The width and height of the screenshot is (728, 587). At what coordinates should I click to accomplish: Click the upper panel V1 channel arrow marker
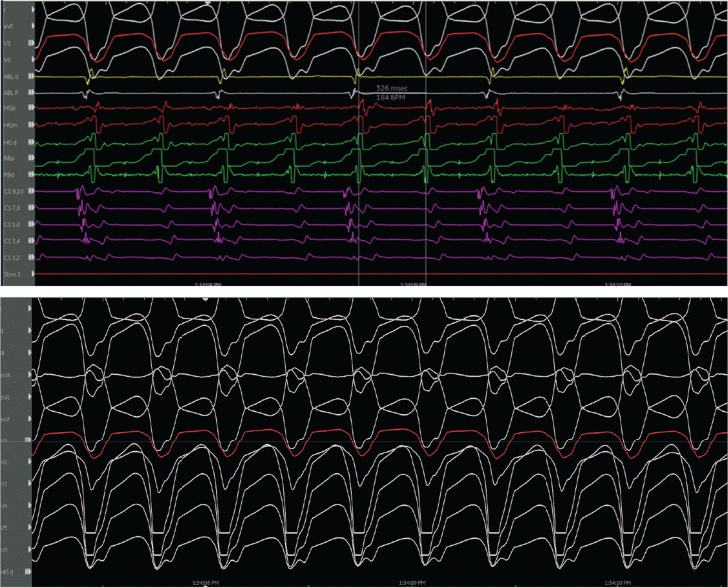pyautogui.click(x=32, y=43)
